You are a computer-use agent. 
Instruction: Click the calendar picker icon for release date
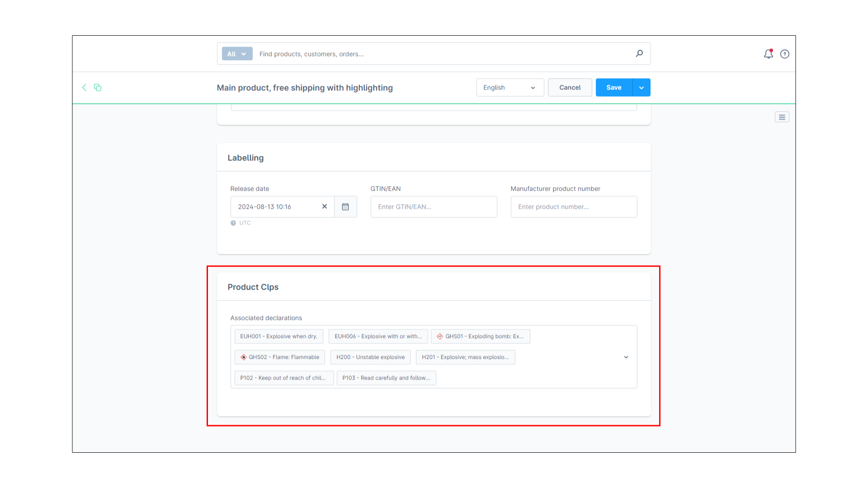coord(345,206)
